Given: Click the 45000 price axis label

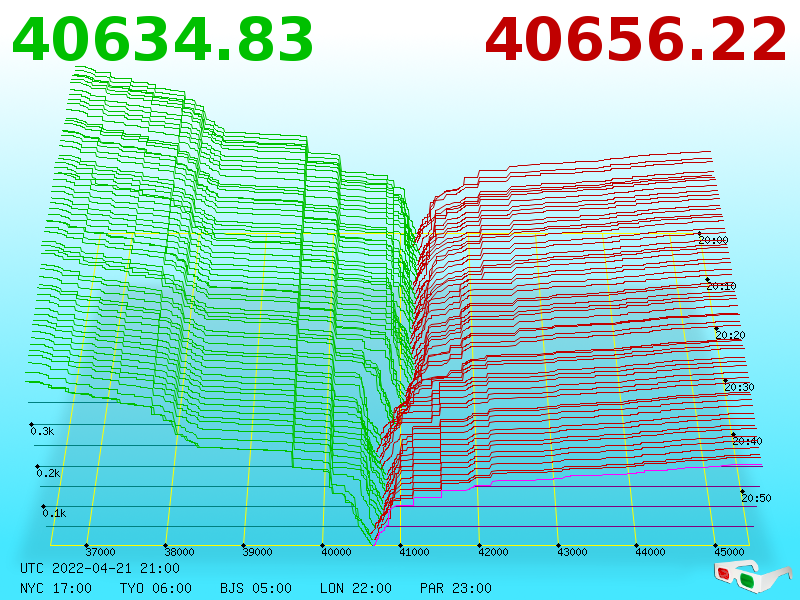Looking at the screenshot, I should click(729, 552).
